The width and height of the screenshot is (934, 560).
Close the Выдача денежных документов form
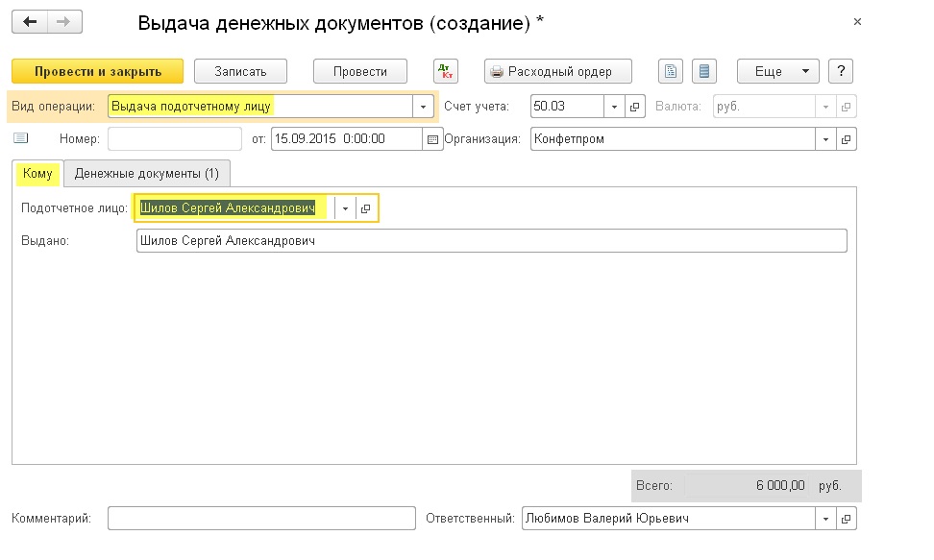point(857,22)
